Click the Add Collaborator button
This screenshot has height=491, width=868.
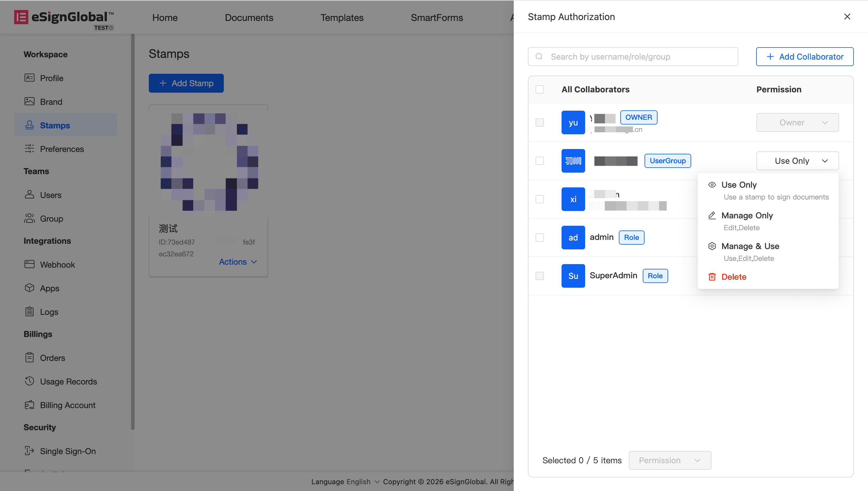[805, 57]
